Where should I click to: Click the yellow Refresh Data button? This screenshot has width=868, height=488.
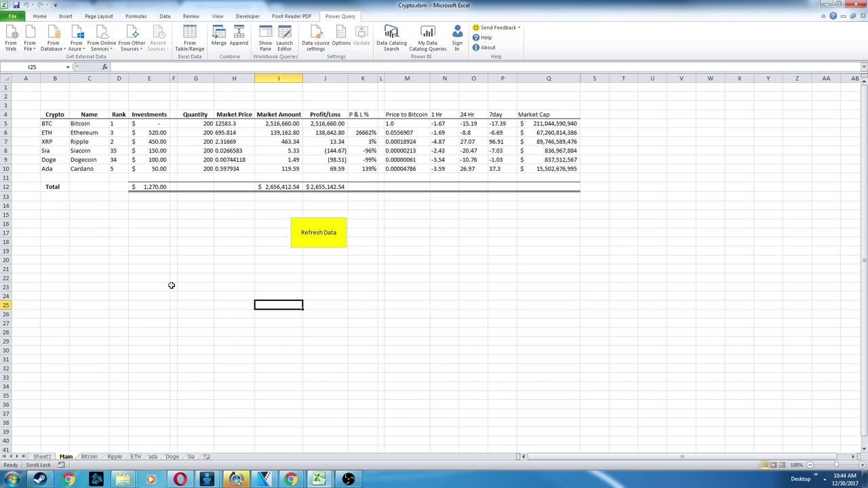click(x=318, y=232)
